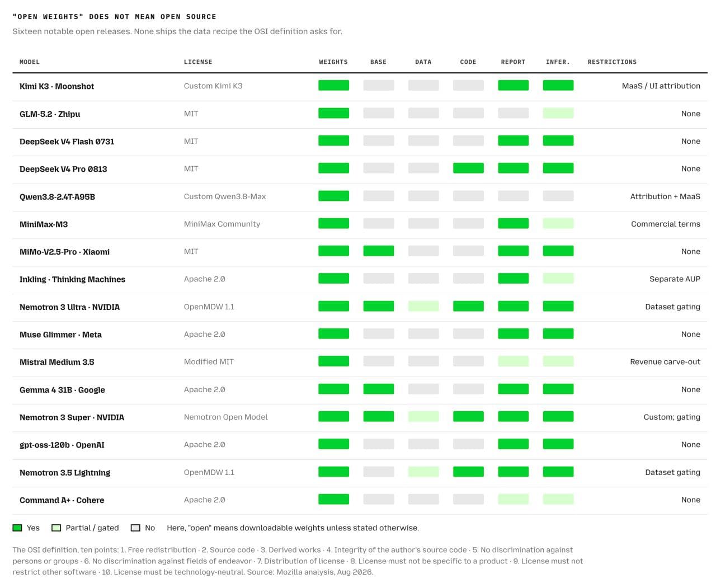The image size is (716, 588).
Task: Select the Kimi K3 · Moonshot model name
Action: 56,86
